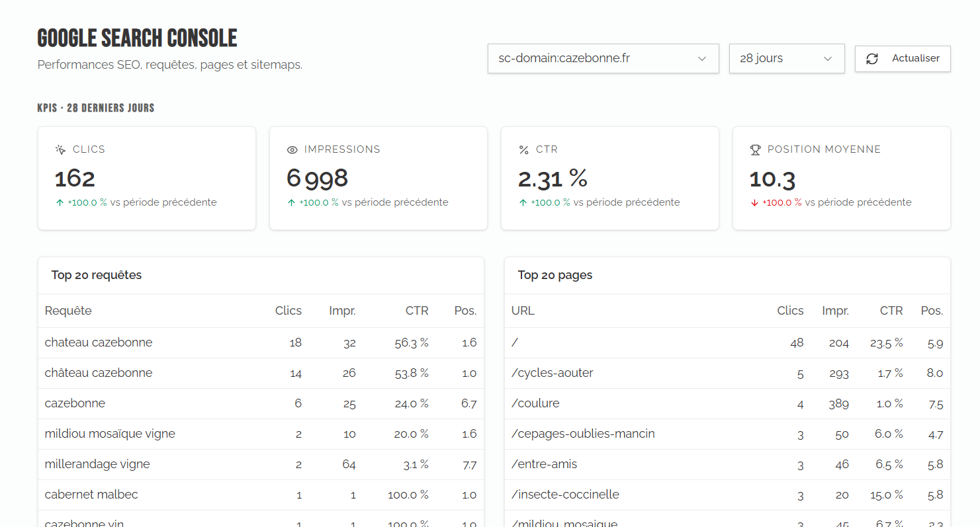Click the cursor icon on Clics card

(x=60, y=149)
